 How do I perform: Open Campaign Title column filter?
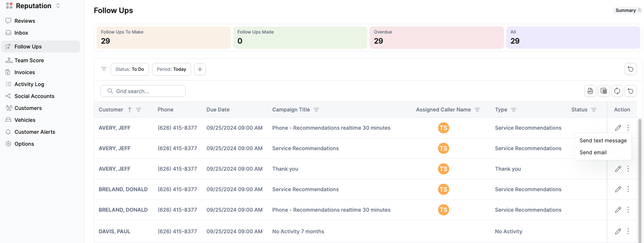point(316,110)
